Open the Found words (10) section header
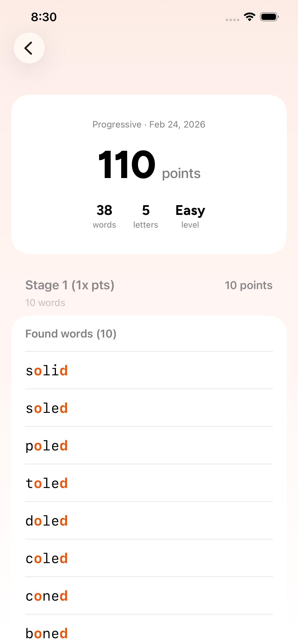Screen dimensions: 298x644 click(x=71, y=334)
